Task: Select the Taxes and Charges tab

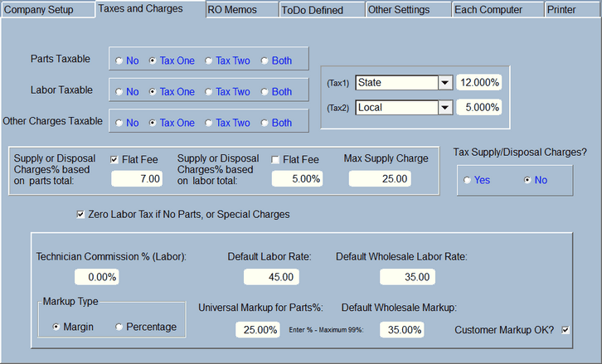Action: tap(150, 9)
